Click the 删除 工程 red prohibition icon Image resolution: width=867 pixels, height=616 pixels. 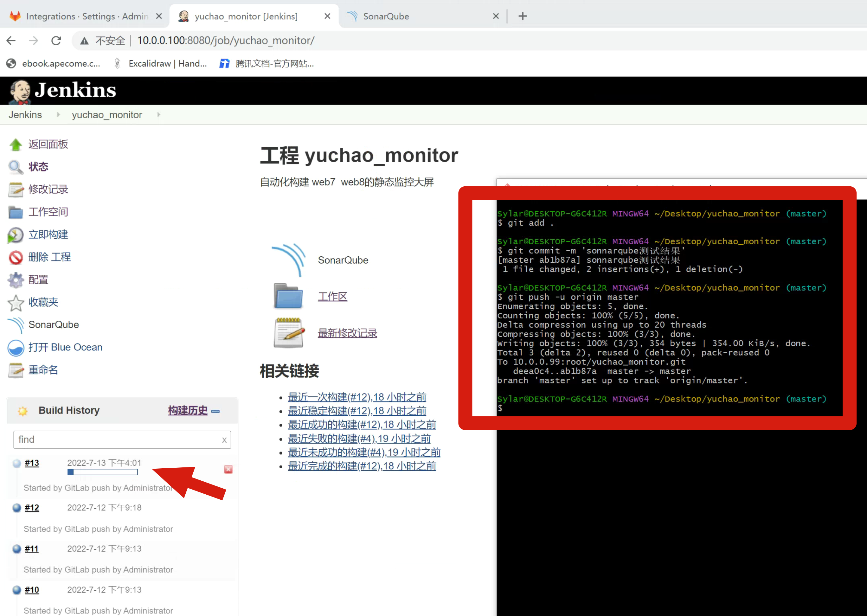[16, 258]
